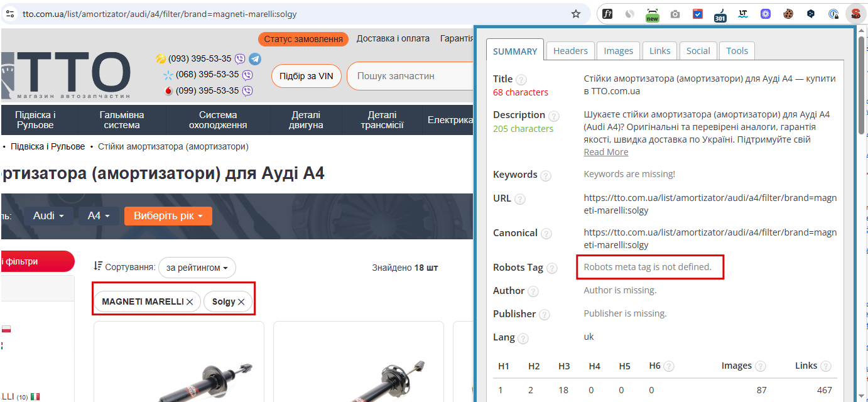The image size is (868, 402).
Task: Open the 'за рейтингом' sorting dropdown
Action: (x=197, y=268)
